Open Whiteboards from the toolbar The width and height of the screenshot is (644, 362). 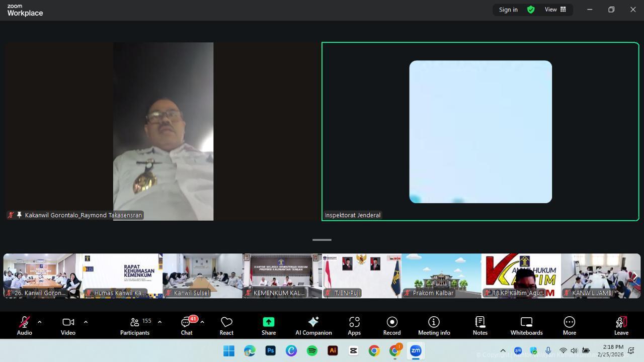(x=526, y=325)
